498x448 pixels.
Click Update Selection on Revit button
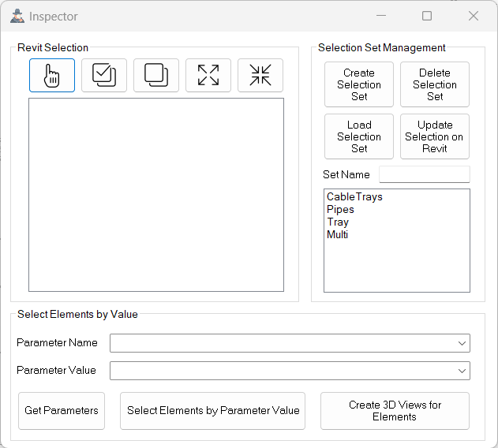(x=435, y=136)
